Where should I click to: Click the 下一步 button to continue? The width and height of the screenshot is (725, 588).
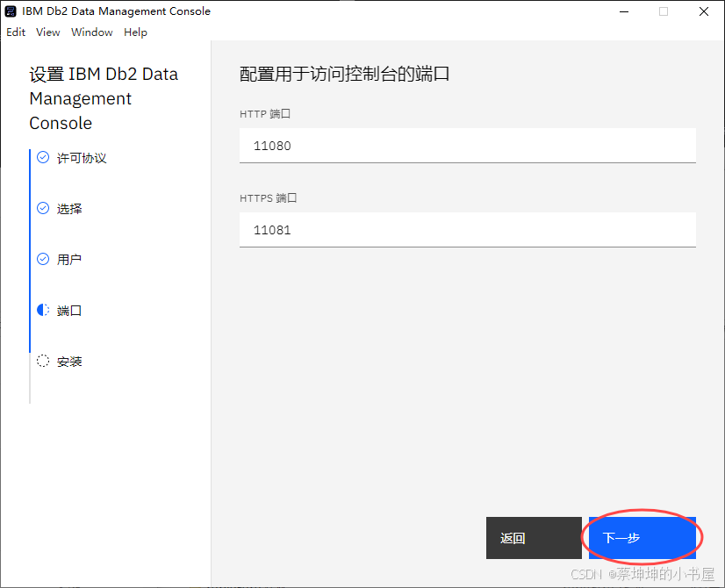(642, 538)
